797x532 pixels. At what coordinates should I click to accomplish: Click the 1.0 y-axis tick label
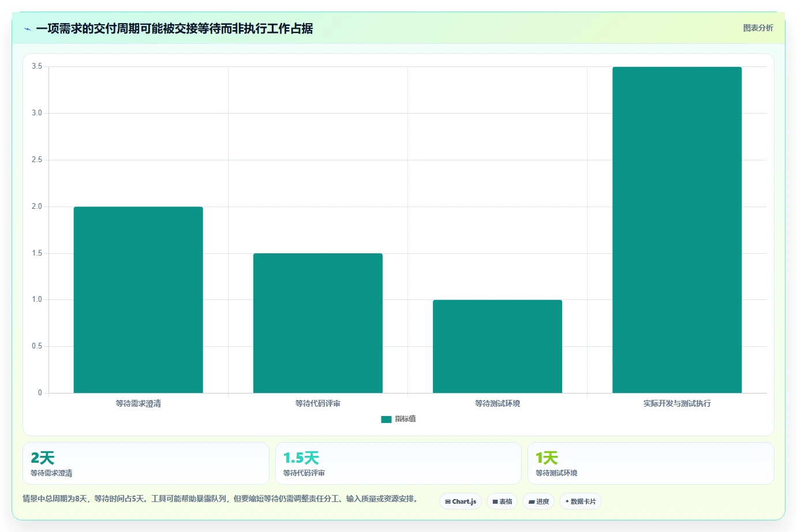pyautogui.click(x=37, y=299)
